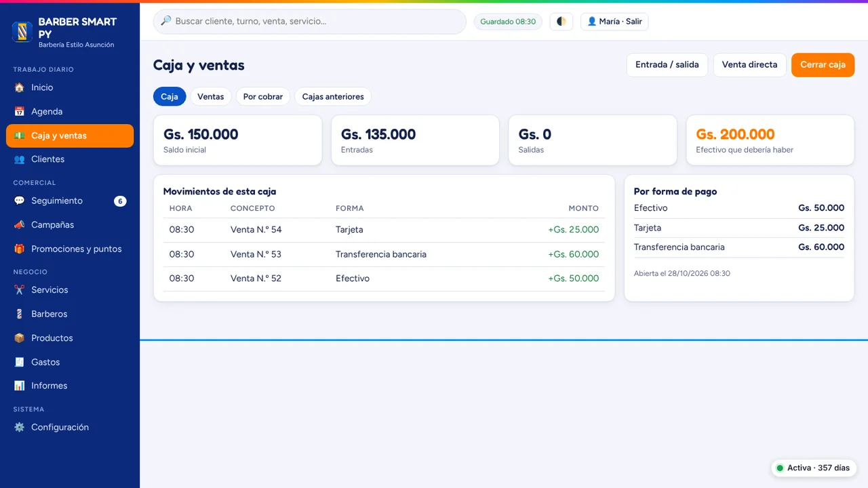Click the +Gs. 50.000 amount

click(x=574, y=279)
